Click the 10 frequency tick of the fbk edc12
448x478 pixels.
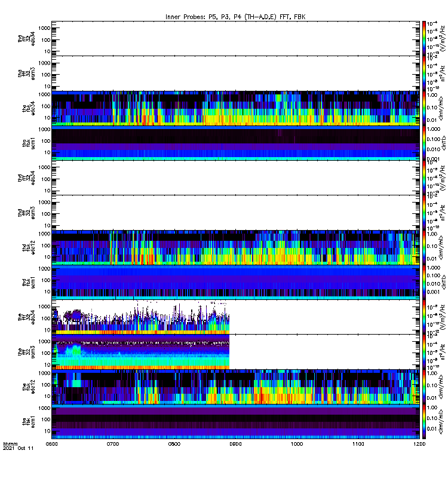coord(47,396)
